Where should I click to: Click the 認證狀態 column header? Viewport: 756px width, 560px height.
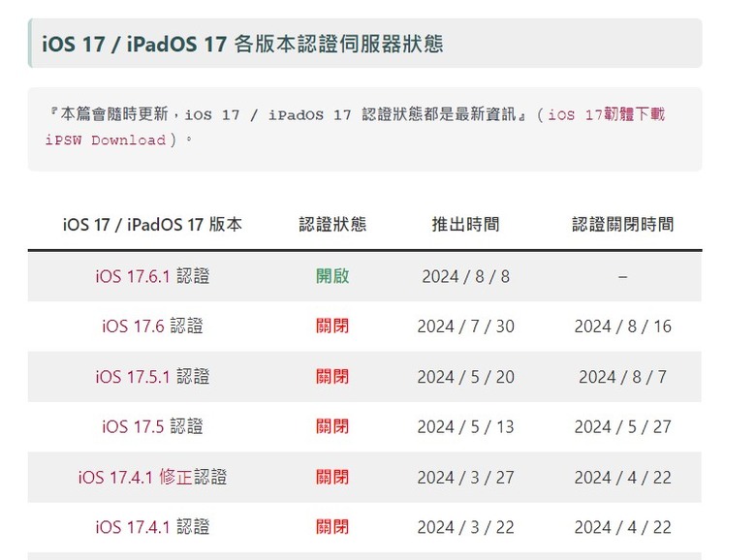click(332, 225)
